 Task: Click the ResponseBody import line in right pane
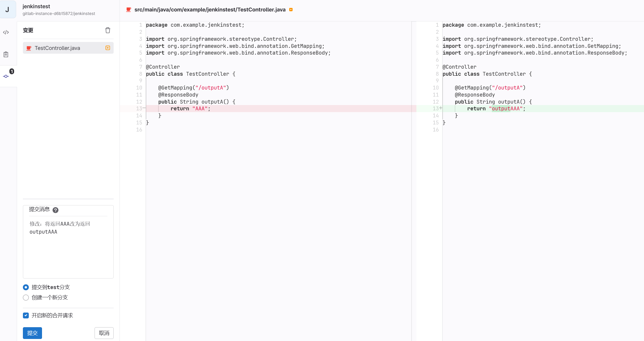[535, 53]
